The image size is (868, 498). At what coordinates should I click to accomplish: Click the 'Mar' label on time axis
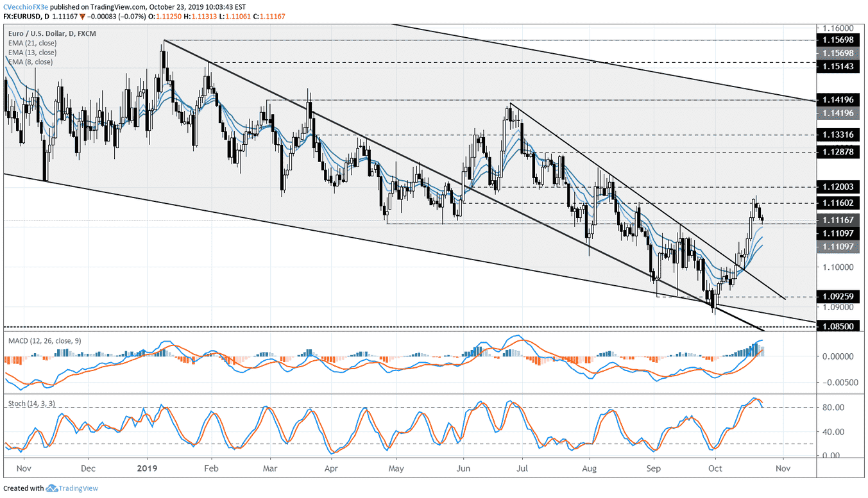(x=270, y=469)
